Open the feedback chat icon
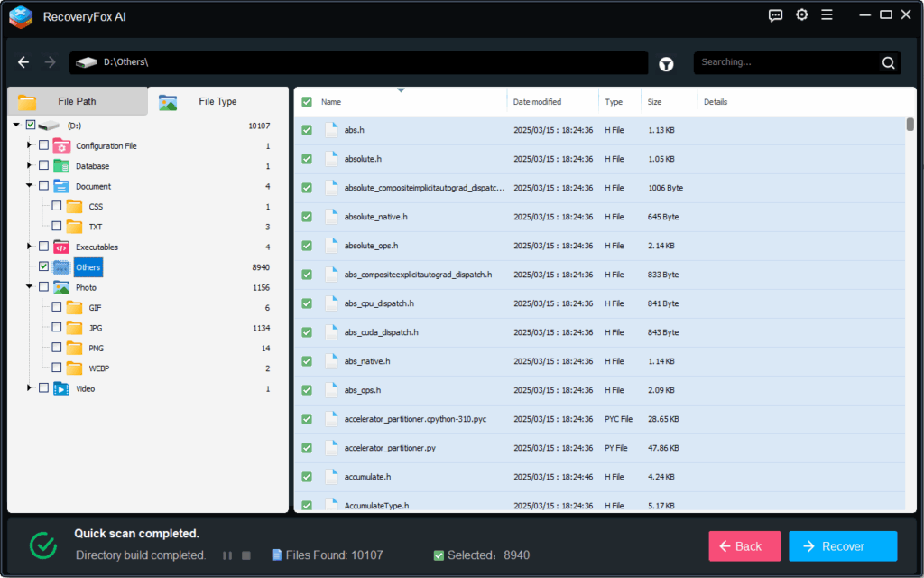The width and height of the screenshot is (924, 578). (775, 15)
